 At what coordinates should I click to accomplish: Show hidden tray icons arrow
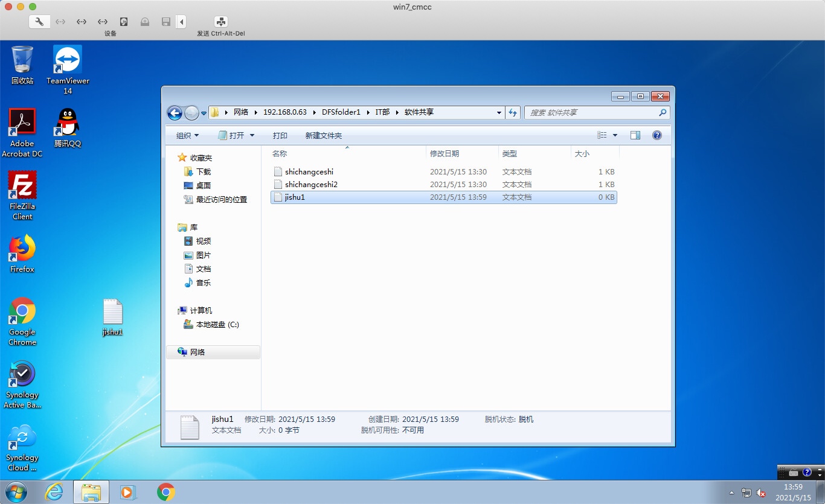coord(732,493)
